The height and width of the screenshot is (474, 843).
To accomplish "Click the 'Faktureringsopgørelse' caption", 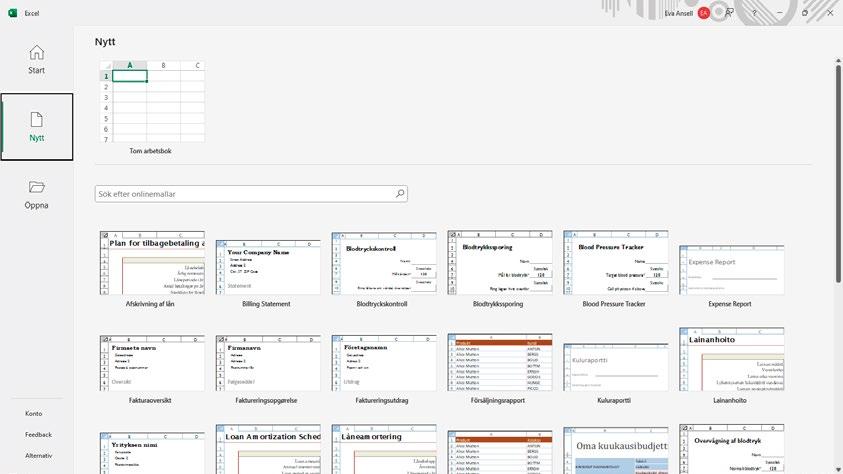I will click(x=266, y=400).
